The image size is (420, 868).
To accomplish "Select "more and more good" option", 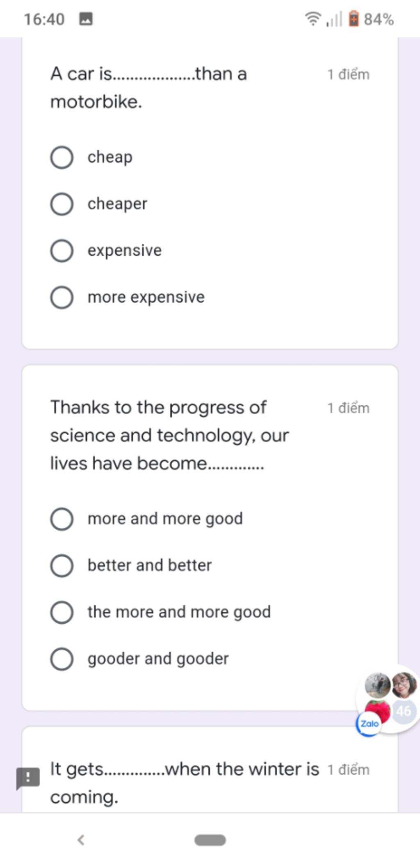I will (x=62, y=519).
